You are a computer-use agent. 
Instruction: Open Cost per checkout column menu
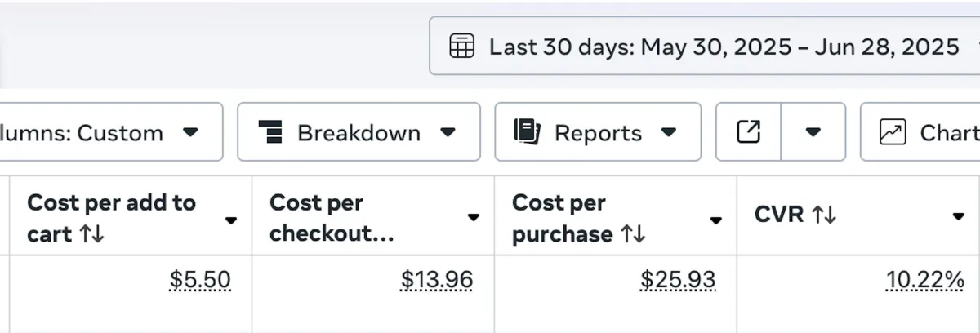coord(474,217)
